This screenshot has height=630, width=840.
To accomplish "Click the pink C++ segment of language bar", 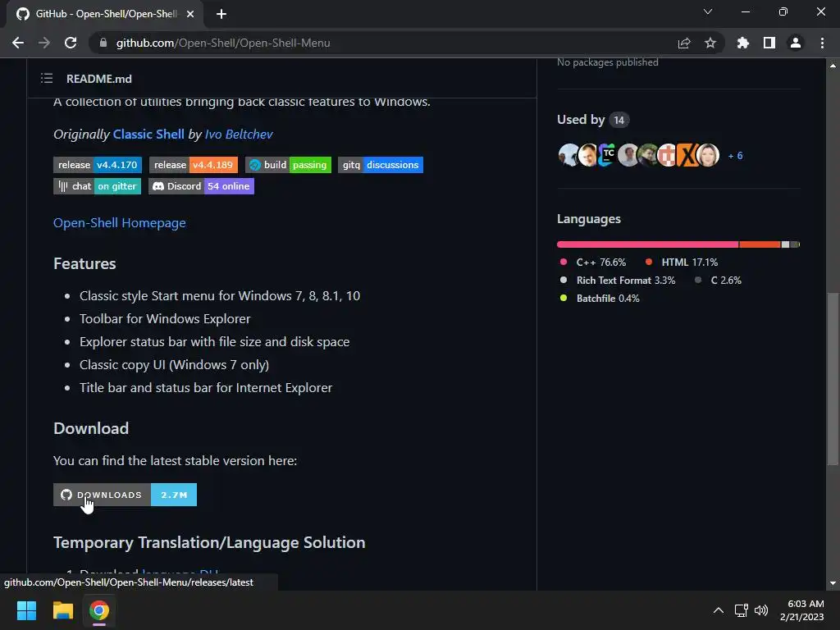I will click(648, 244).
